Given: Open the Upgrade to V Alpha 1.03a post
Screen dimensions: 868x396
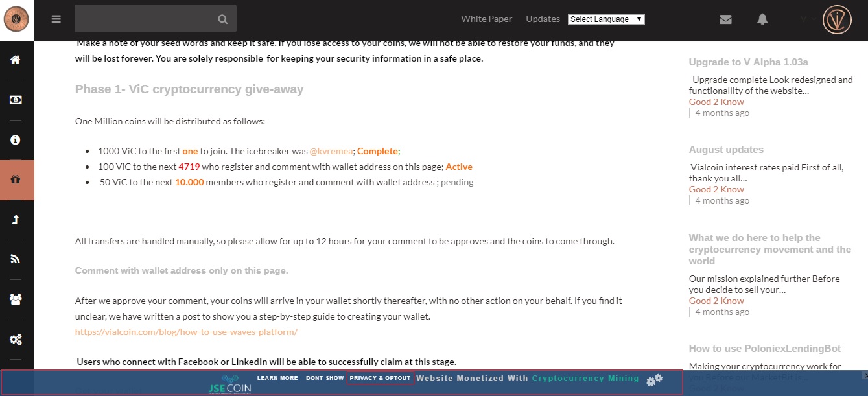Looking at the screenshot, I should [x=748, y=62].
